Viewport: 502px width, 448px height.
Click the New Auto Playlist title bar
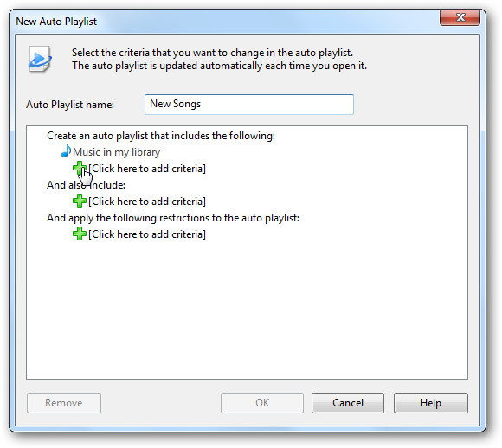(224, 21)
